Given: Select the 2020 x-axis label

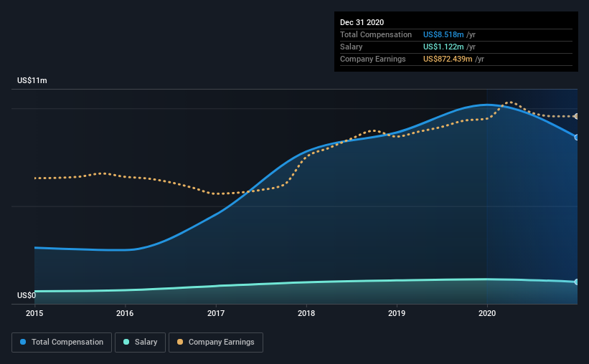Looking at the screenshot, I should [487, 313].
